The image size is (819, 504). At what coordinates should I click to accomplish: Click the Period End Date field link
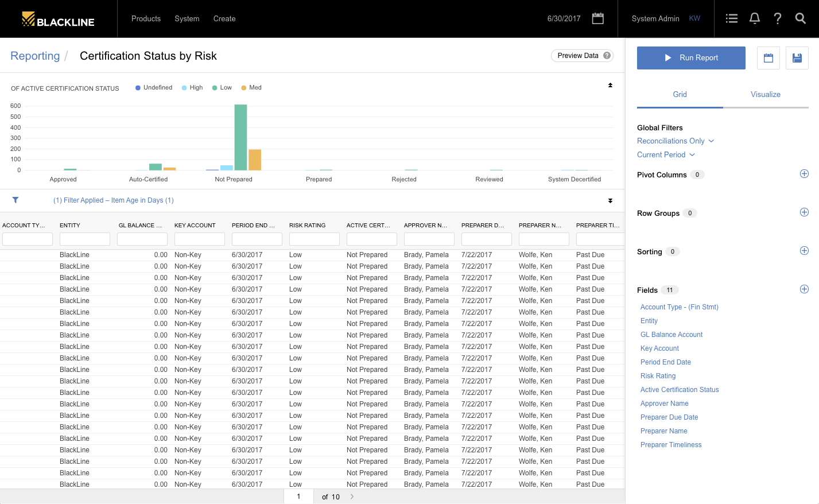[666, 362]
